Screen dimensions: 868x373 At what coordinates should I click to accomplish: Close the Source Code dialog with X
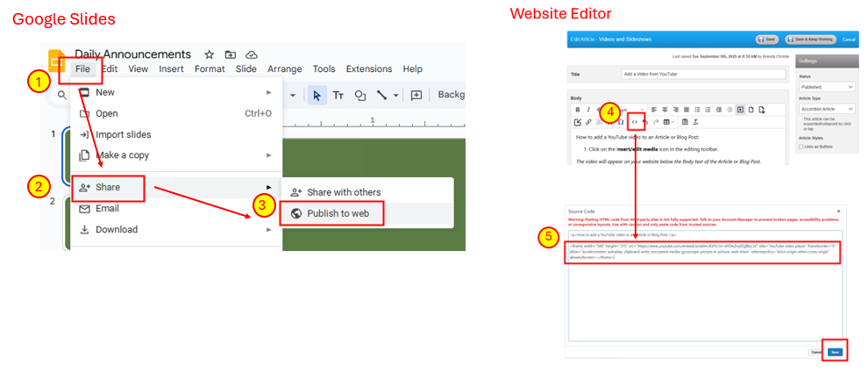point(838,212)
